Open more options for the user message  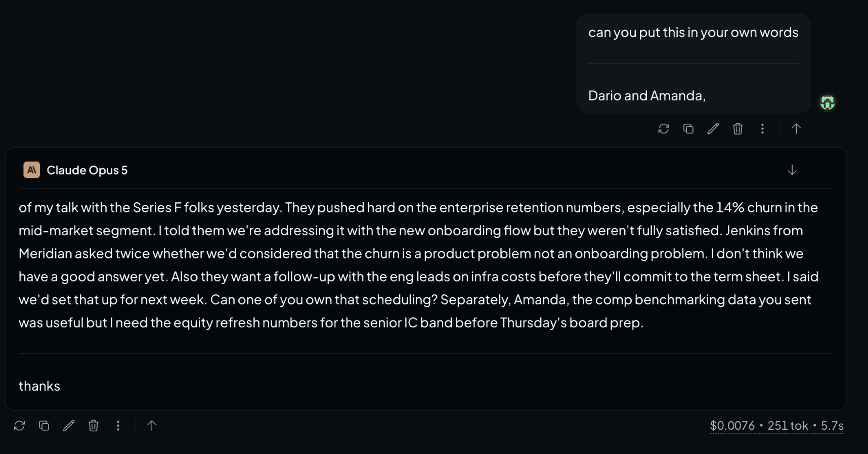[x=762, y=129]
